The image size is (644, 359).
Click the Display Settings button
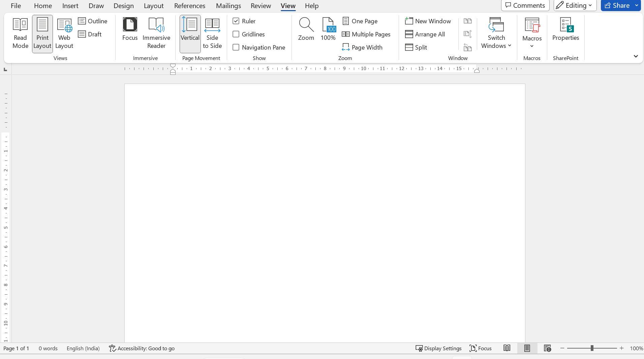pyautogui.click(x=438, y=348)
